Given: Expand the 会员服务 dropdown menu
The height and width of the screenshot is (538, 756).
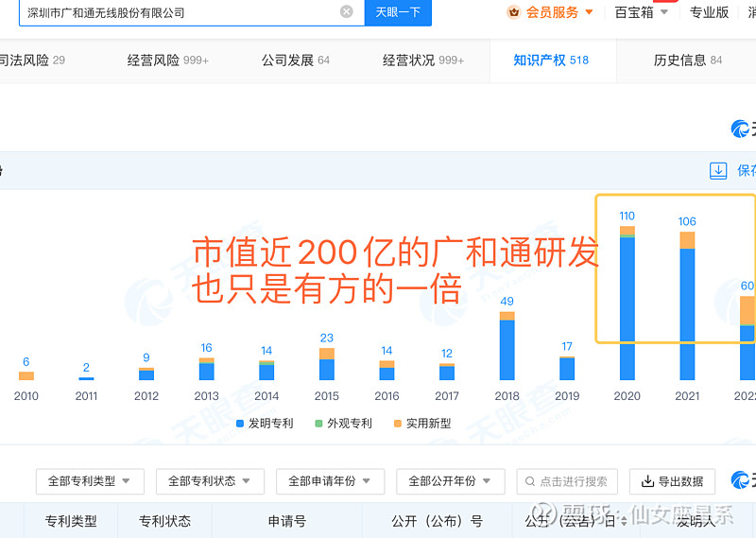Looking at the screenshot, I should click(x=589, y=12).
